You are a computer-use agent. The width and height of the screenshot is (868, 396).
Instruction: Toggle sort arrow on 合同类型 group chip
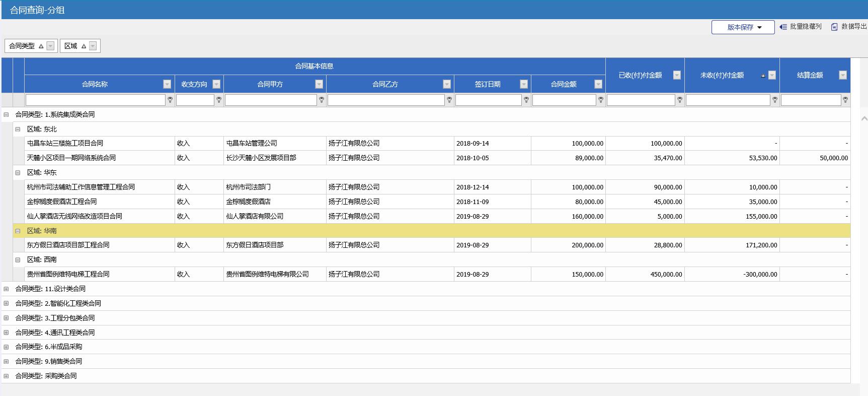pyautogui.click(x=41, y=46)
